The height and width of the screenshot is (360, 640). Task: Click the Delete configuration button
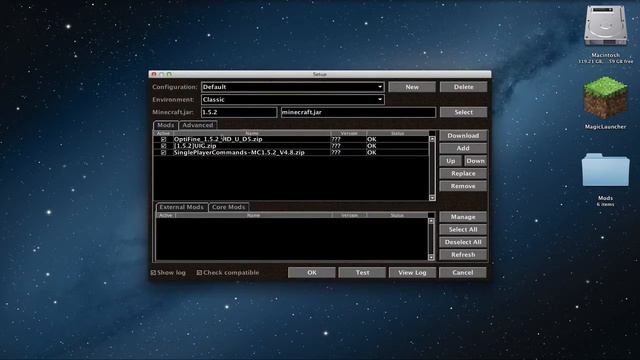[x=463, y=87]
